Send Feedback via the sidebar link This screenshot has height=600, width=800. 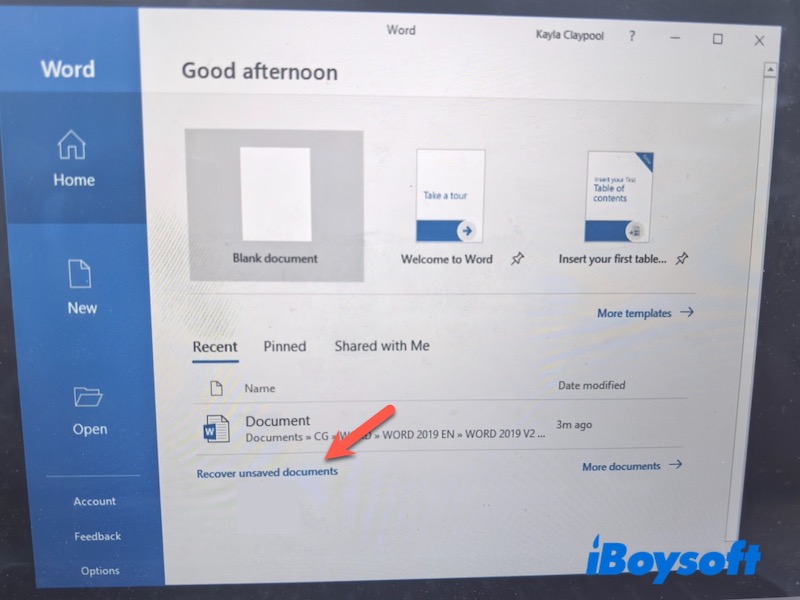click(x=97, y=536)
